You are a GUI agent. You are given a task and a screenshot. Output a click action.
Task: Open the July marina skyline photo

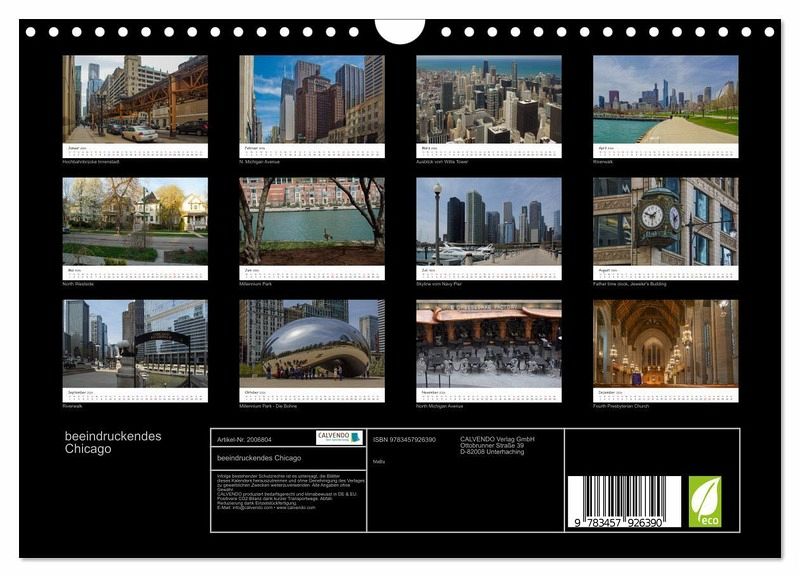coord(489,221)
